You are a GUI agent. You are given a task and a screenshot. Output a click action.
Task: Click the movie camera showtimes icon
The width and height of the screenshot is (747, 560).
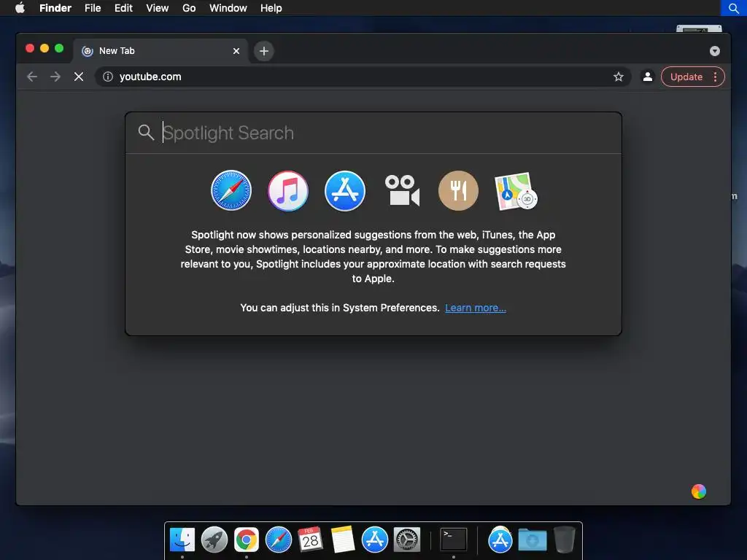[402, 190]
